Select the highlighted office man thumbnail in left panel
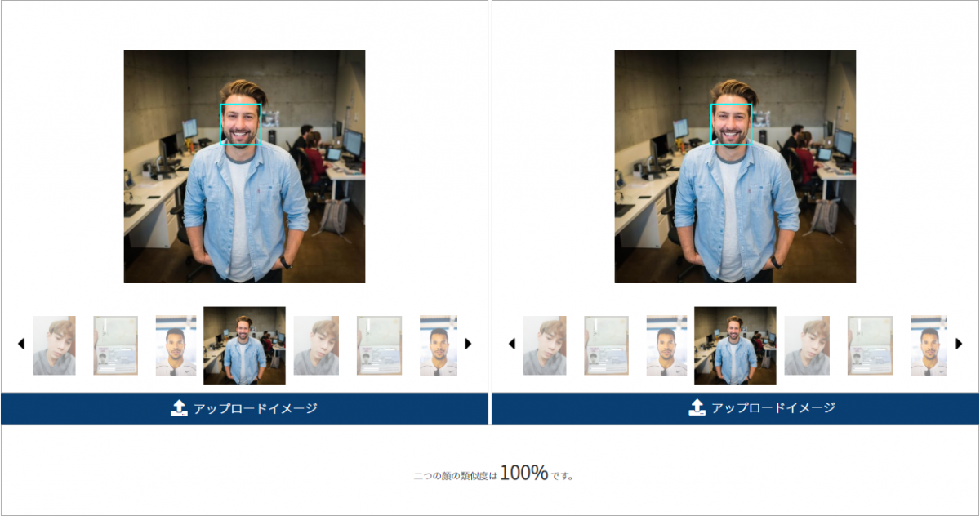Viewport: 980px width, 516px height. point(244,345)
